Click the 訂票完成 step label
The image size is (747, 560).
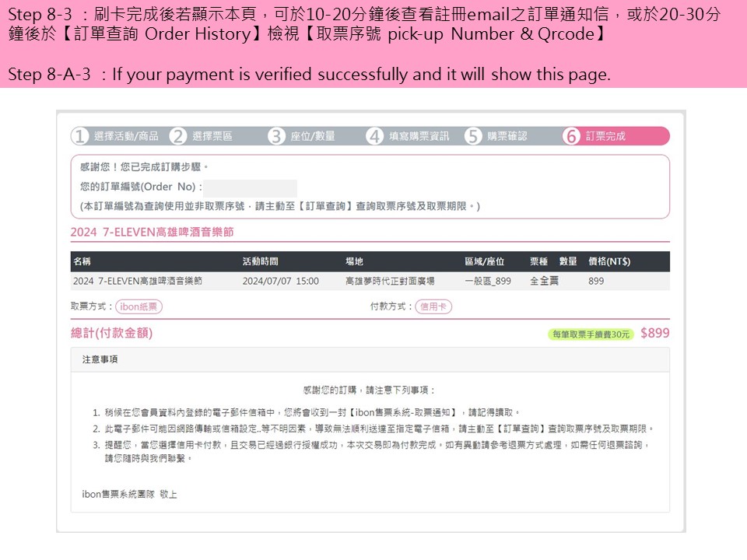coord(605,136)
